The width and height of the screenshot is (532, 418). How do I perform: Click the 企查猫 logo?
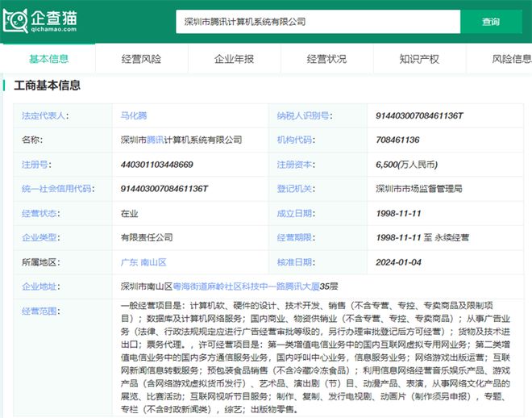pyautogui.click(x=39, y=21)
